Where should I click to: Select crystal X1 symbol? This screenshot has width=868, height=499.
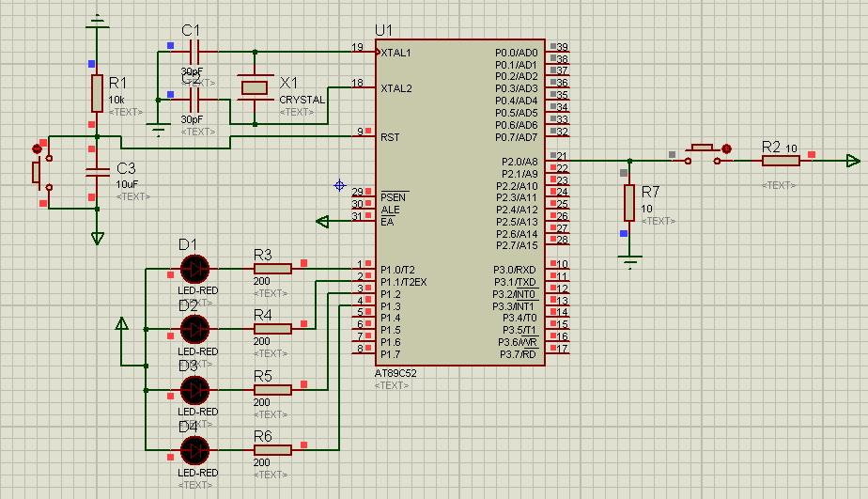coord(255,87)
